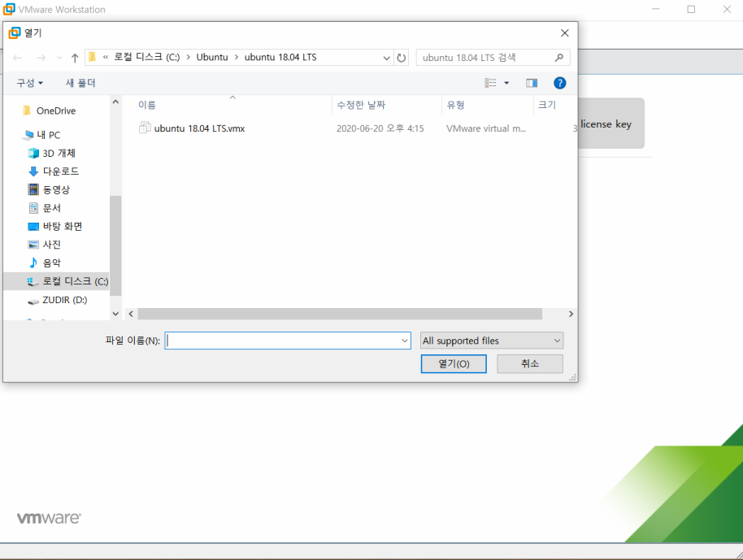Select the ubuntu 18.04 LTS.vmx file
Screen dimensions: 743x560
pos(199,128)
